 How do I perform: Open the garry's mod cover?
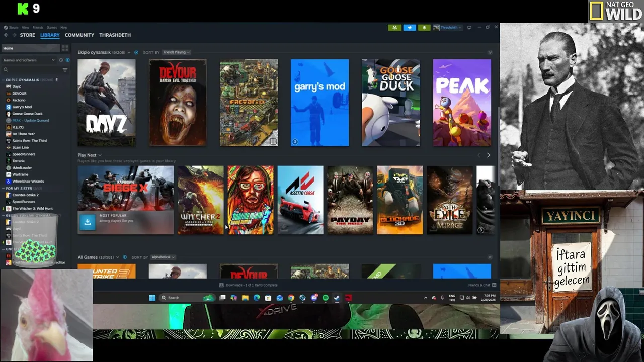(319, 103)
